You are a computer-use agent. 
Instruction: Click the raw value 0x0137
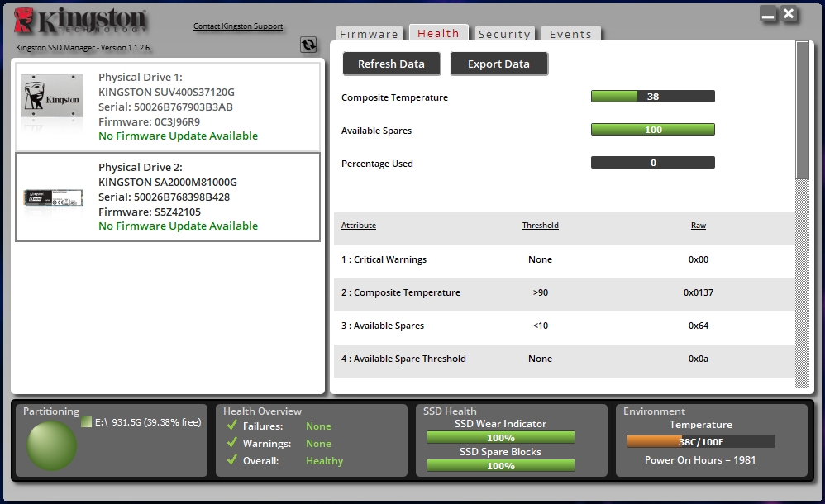coord(699,292)
